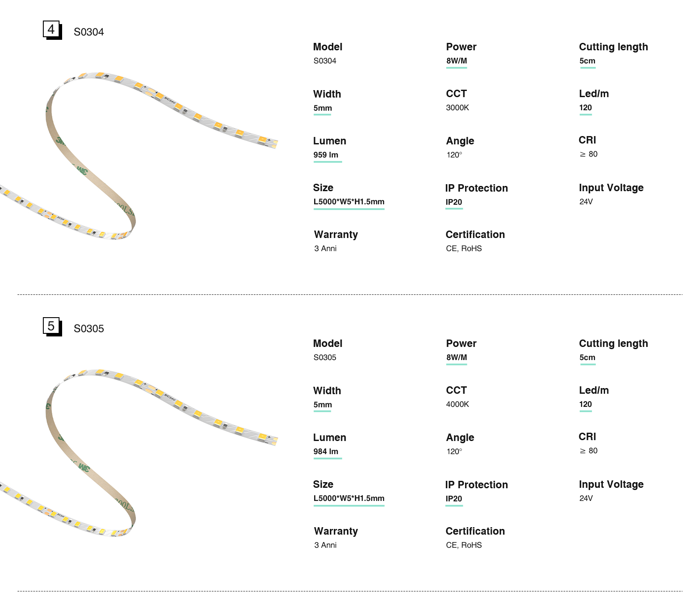Click the 3 Anni warranty text for S0304
This screenshot has height=595, width=700.
click(325, 248)
